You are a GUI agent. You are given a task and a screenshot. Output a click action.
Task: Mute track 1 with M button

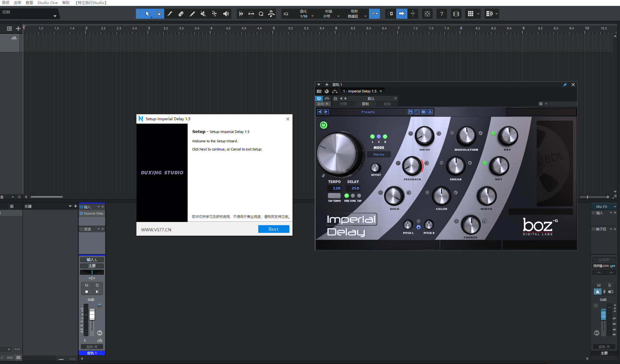coord(86,285)
